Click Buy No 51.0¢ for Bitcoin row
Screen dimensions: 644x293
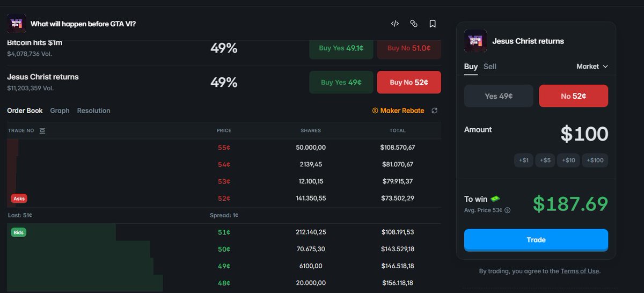tap(409, 48)
